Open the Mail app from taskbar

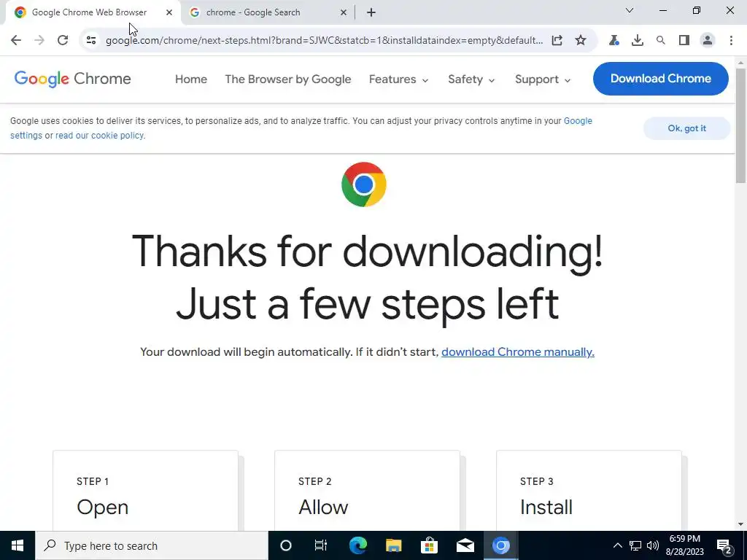[465, 545]
